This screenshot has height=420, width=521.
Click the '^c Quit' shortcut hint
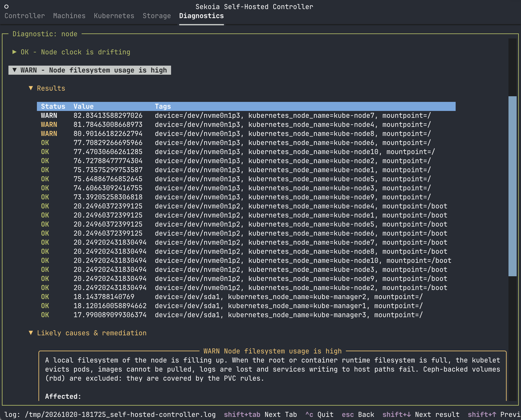[x=319, y=415]
